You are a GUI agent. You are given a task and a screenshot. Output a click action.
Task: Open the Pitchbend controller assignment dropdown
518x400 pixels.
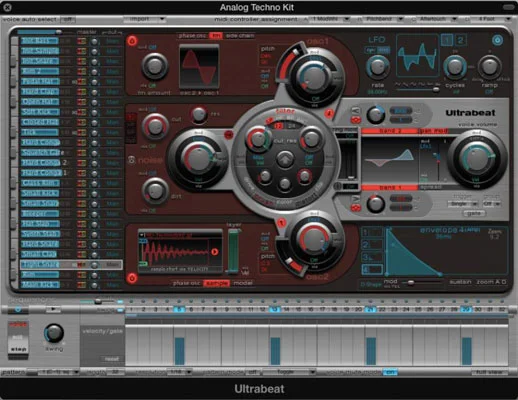[x=384, y=19]
